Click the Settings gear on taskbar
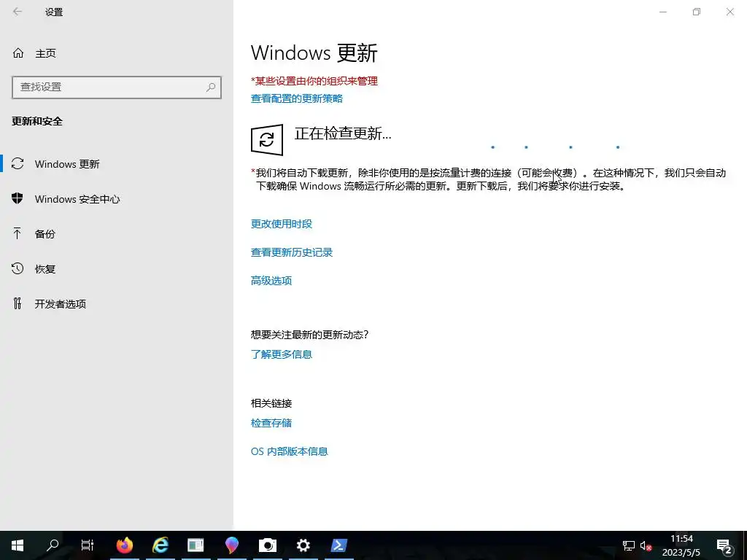The width and height of the screenshot is (747, 560). tap(303, 545)
